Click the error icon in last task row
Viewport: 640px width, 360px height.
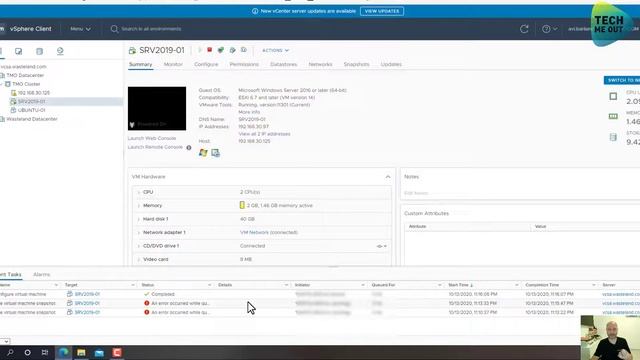click(147, 312)
